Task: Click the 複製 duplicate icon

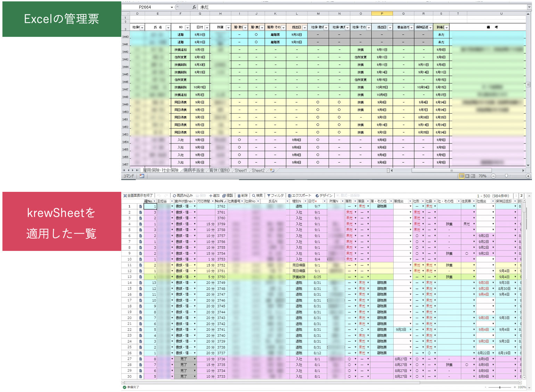Action: click(224, 196)
